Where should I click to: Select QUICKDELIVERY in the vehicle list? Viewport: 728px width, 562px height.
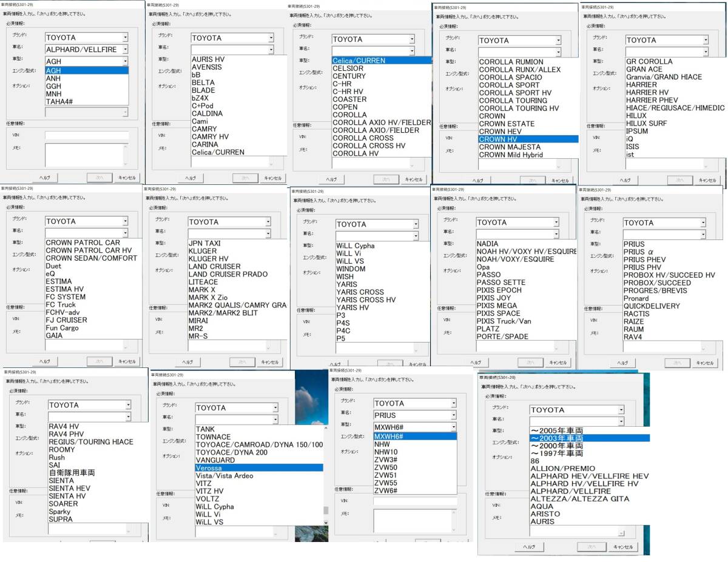click(652, 306)
